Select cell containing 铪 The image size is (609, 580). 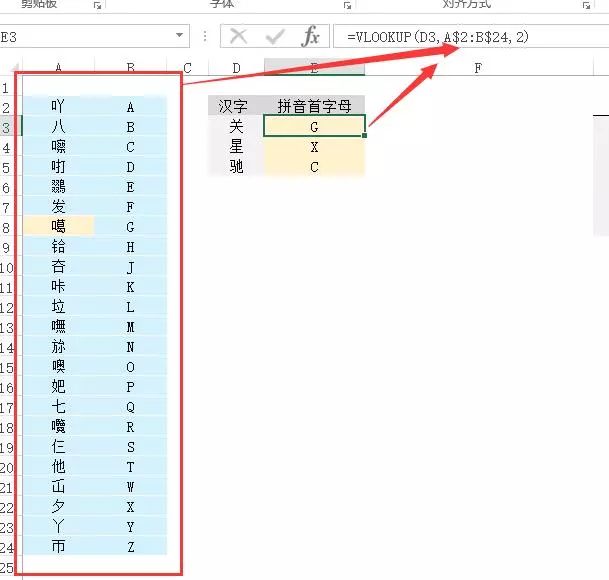click(x=58, y=246)
